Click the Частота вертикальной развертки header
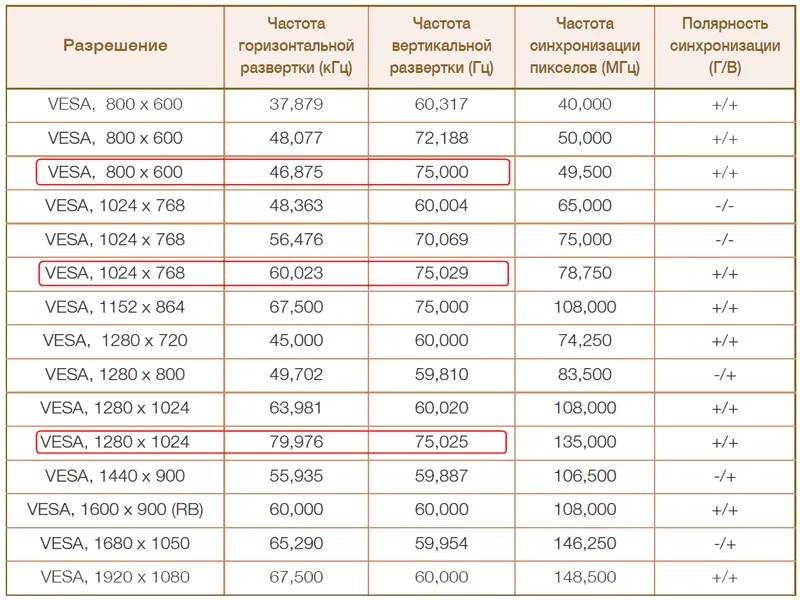This screenshot has height=600, width=800. (441, 45)
